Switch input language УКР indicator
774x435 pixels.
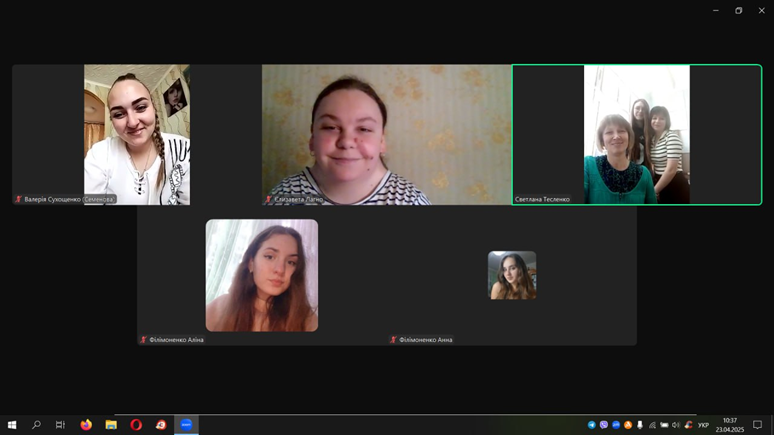pos(703,425)
